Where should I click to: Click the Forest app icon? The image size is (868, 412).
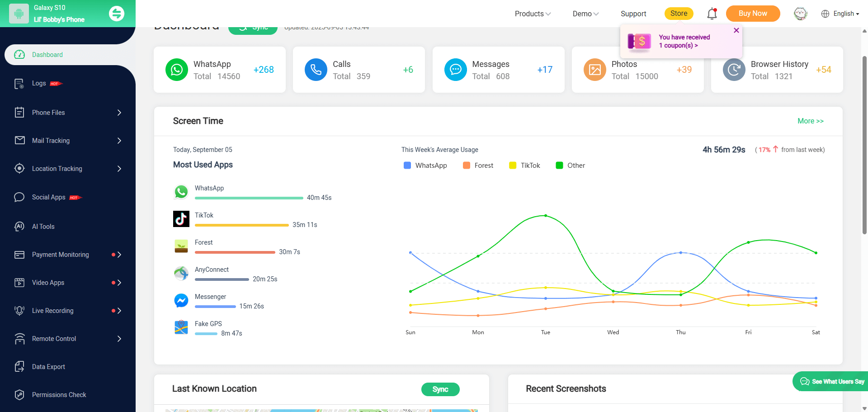coord(181,246)
